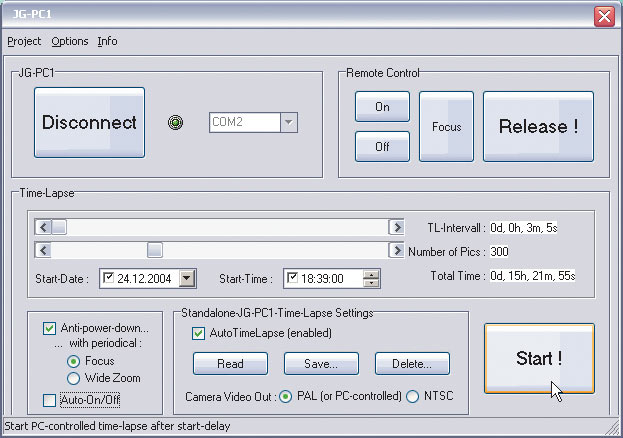
Task: Open the Start-Date calendar dropdown
Action: (x=187, y=278)
